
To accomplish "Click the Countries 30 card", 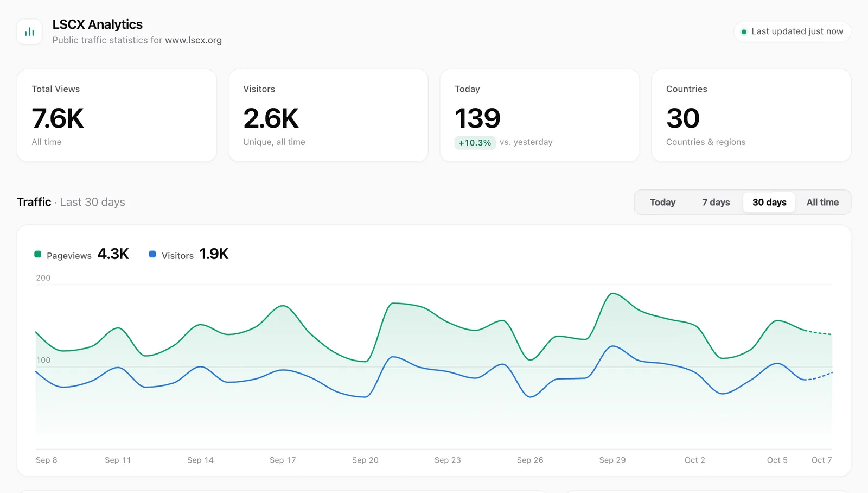I will (751, 115).
